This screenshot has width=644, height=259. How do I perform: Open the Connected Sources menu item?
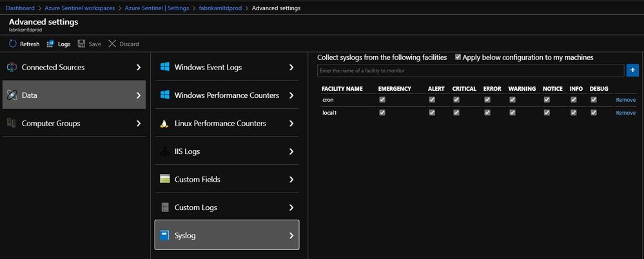pyautogui.click(x=74, y=67)
